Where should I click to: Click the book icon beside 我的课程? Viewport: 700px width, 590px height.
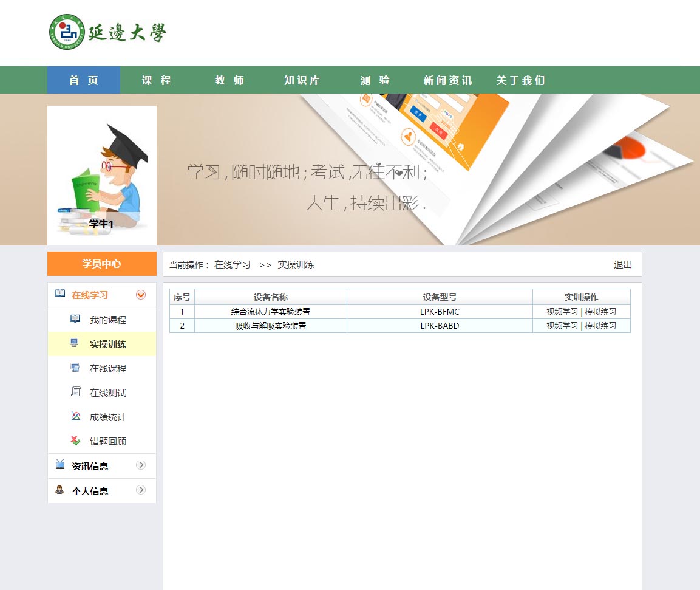pos(75,319)
